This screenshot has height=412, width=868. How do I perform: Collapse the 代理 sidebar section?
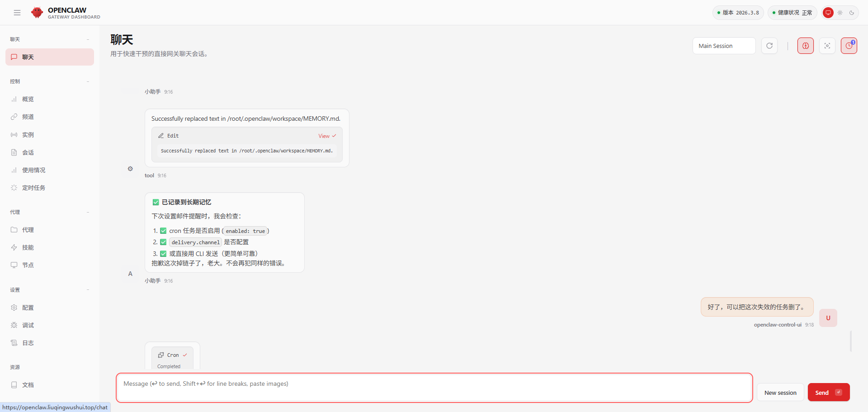point(88,212)
